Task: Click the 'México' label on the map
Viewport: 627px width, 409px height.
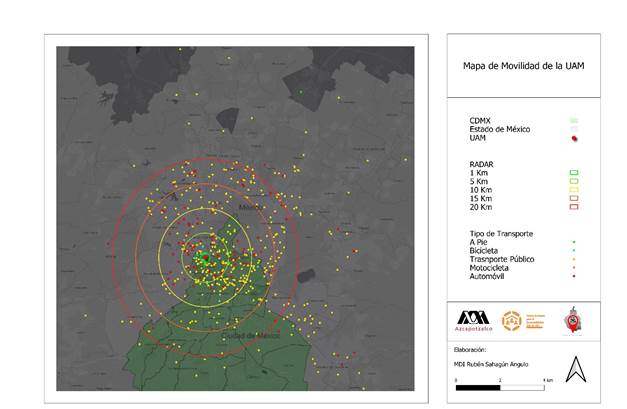Action: pos(251,207)
